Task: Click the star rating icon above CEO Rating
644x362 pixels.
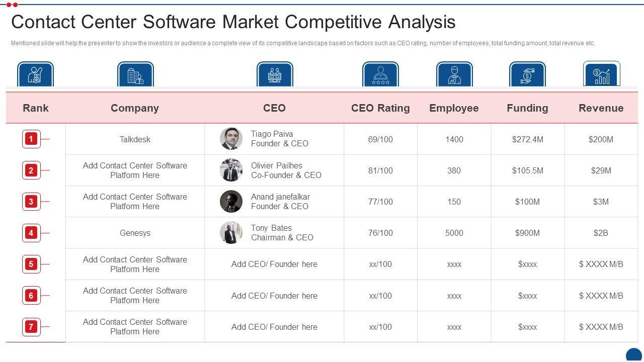Action: 380,74
